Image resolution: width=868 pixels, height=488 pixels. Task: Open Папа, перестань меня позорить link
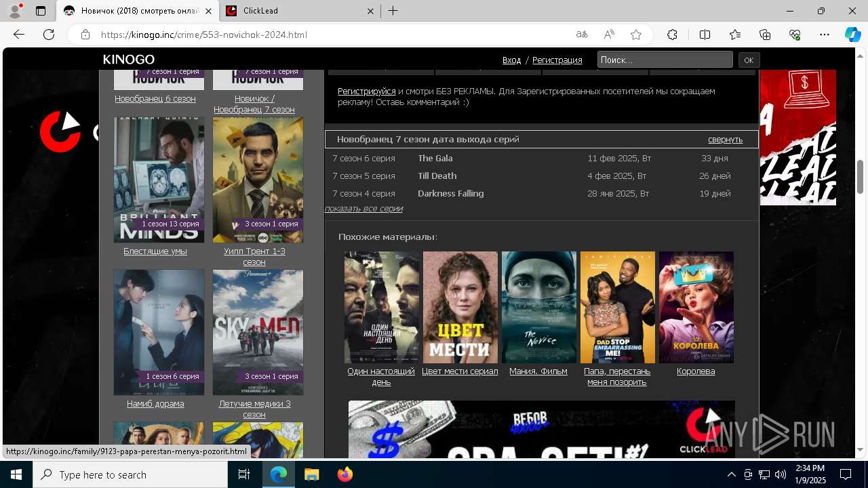(x=617, y=377)
